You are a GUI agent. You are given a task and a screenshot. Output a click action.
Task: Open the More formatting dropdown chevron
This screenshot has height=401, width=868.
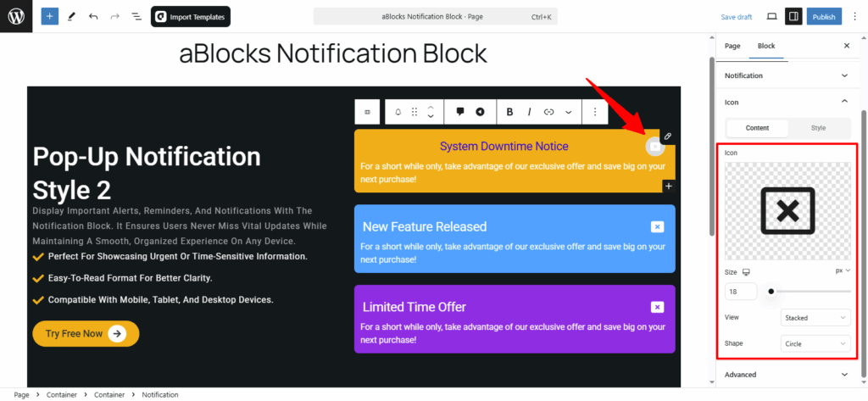click(569, 112)
